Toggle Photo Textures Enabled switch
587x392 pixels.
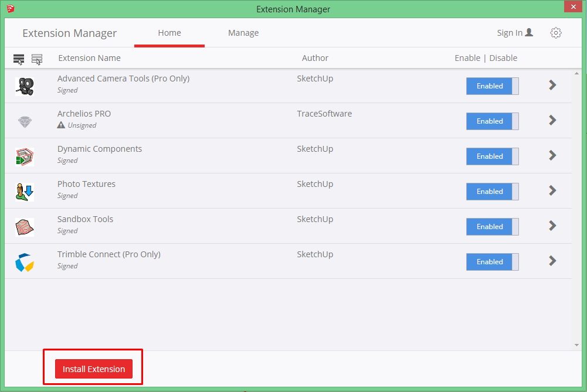point(492,192)
